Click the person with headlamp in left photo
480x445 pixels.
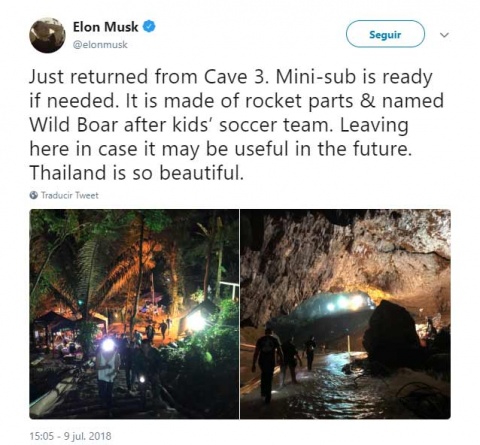[x=108, y=368]
